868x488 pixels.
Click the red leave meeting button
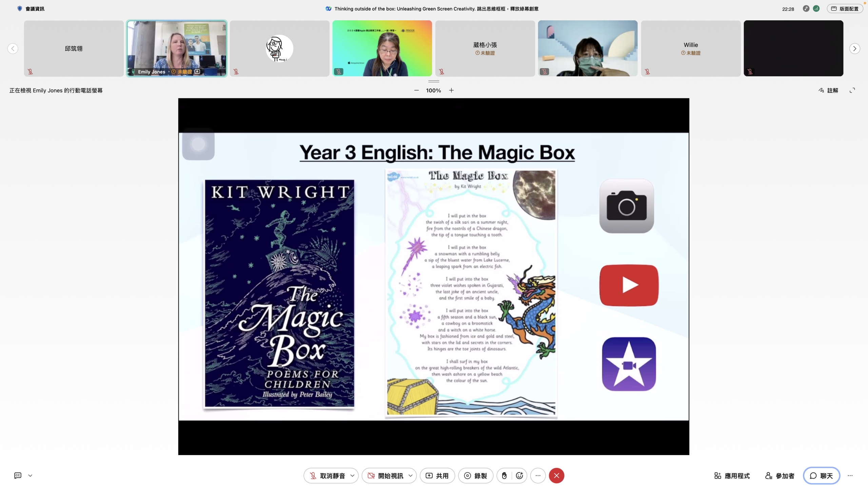(x=556, y=475)
